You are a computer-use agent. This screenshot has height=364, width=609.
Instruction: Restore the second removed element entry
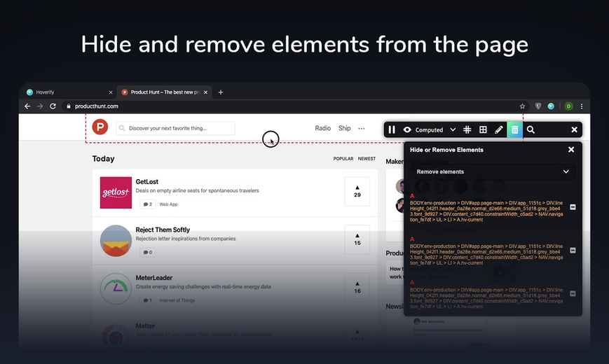(x=573, y=251)
